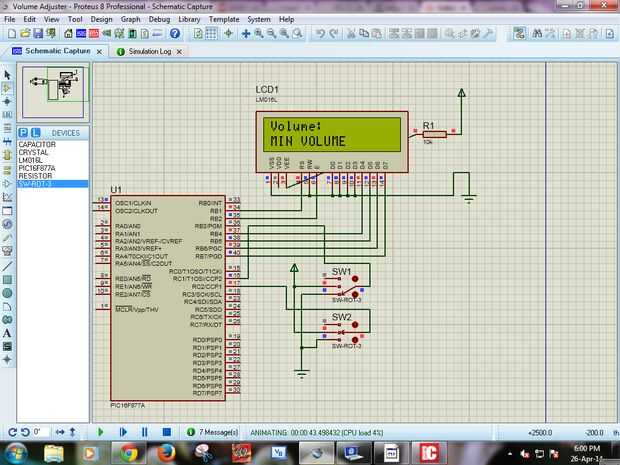Open the Debug menu

pyautogui.click(x=159, y=19)
